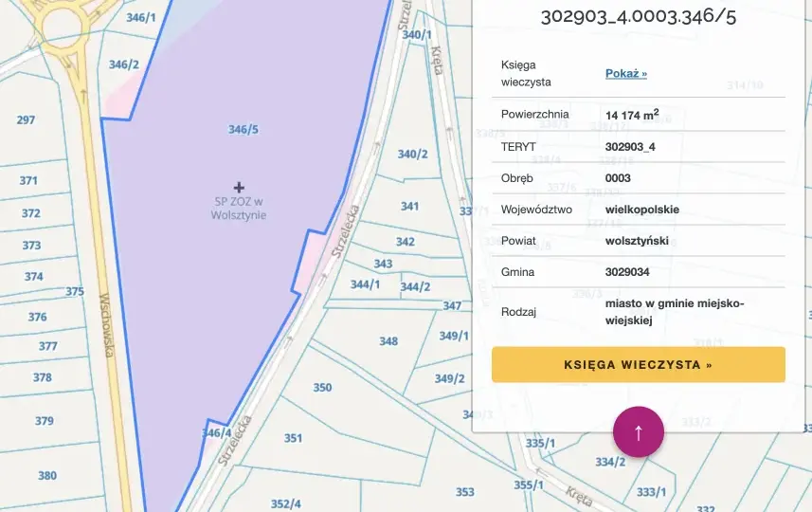The image size is (812, 512).
Task: Select parcel 340/2 on the map
Action: pos(413,154)
